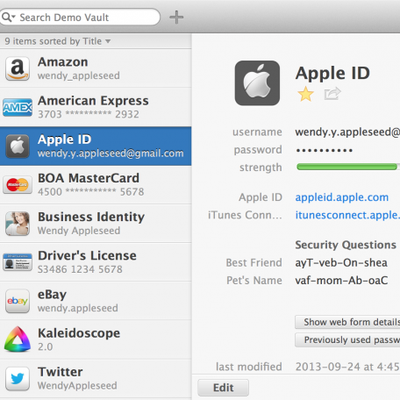Add a new item with plus icon

tap(176, 17)
